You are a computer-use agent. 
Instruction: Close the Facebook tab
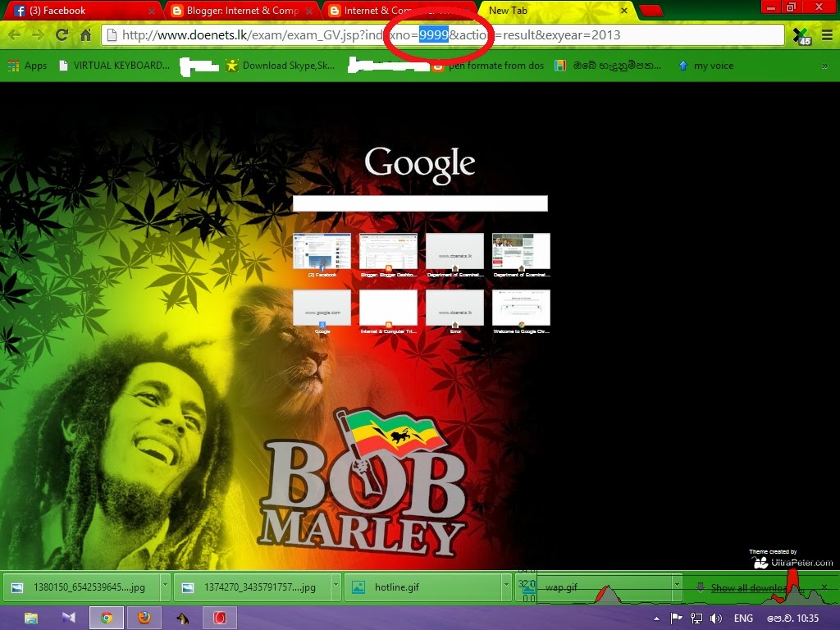(x=152, y=11)
